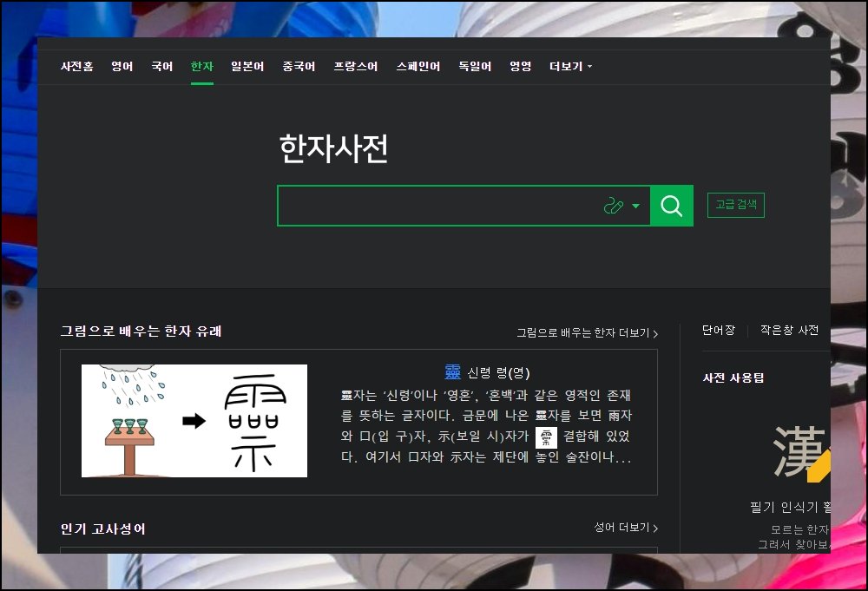Click 그림으로 배우는 한자 유래 heading
868x591 pixels.
point(141,331)
